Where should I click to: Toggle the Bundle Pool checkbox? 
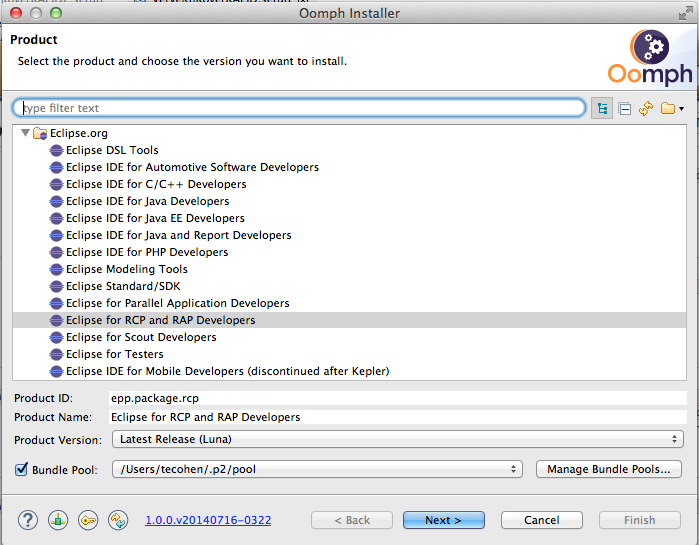[21, 469]
